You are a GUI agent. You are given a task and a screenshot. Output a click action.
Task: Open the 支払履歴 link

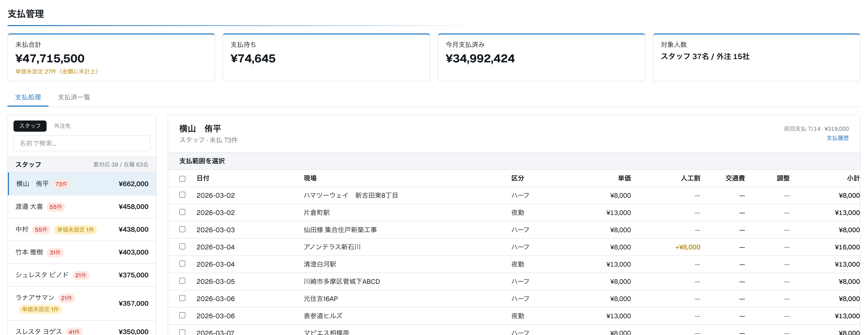(838, 138)
